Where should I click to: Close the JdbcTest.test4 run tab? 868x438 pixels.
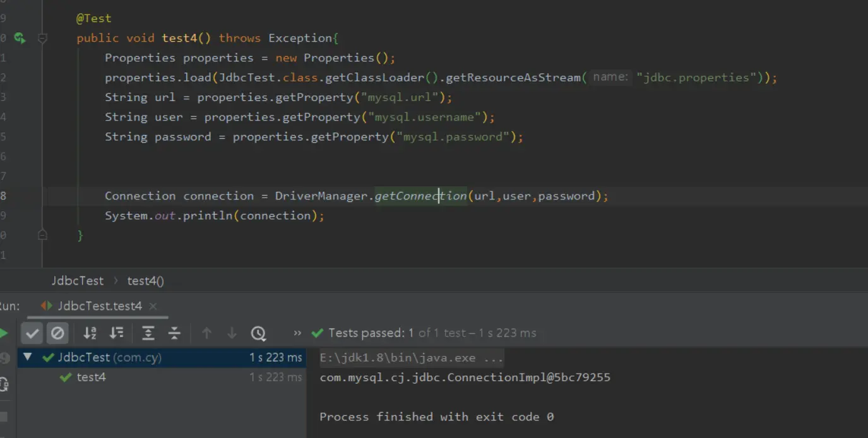[x=153, y=306]
